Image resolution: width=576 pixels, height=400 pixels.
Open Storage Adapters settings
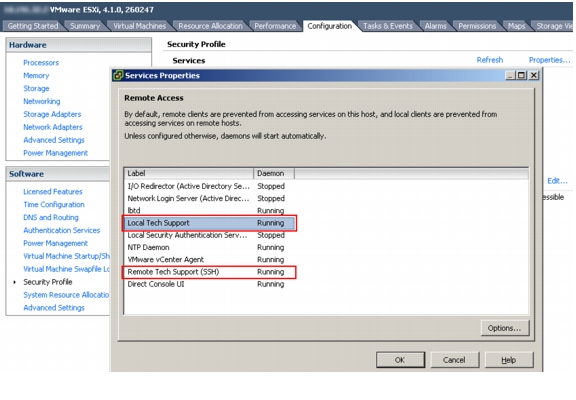point(52,114)
